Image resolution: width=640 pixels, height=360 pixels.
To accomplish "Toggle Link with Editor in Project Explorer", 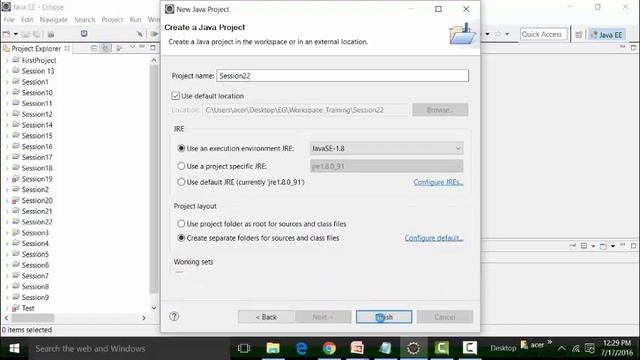I will [106, 48].
